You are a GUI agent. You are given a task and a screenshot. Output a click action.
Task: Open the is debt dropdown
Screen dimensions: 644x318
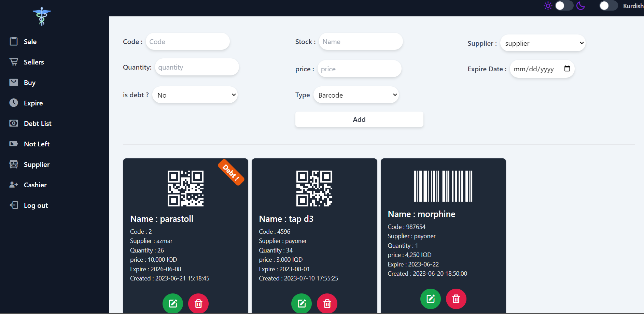coord(195,95)
